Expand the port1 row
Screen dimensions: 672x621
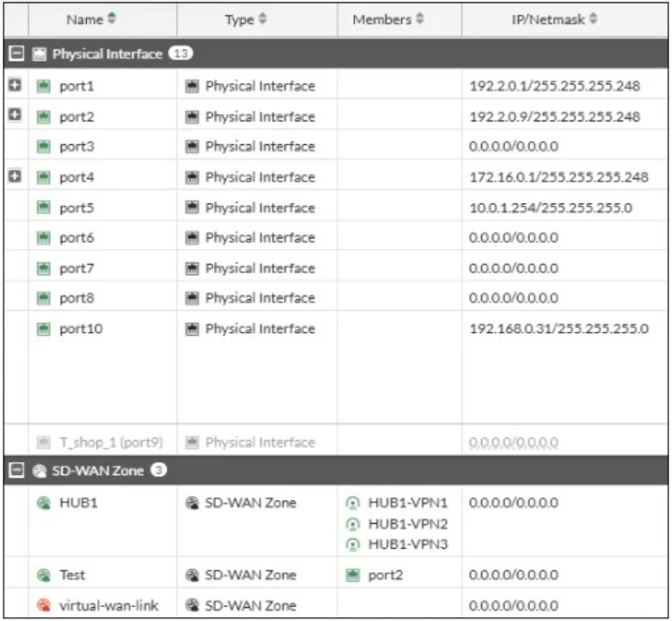pyautogui.click(x=14, y=85)
